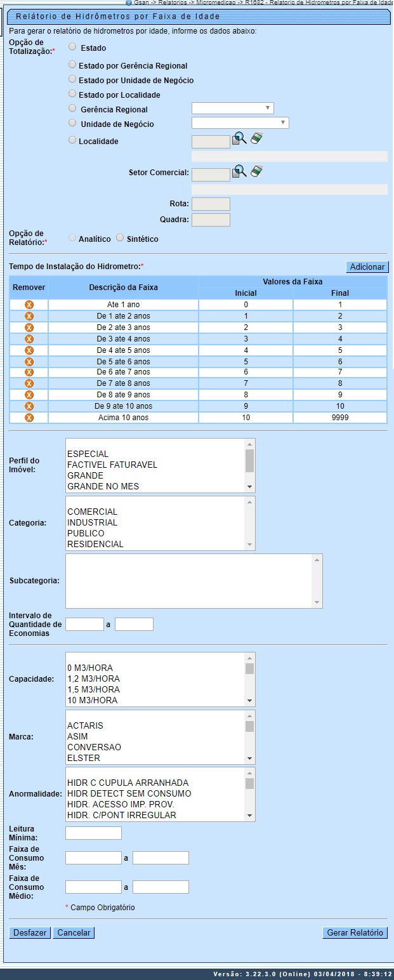Viewport: 394px width, 980px height.
Task: Remove the 'De 4 ate 5 anos' range
Action: click(x=29, y=350)
